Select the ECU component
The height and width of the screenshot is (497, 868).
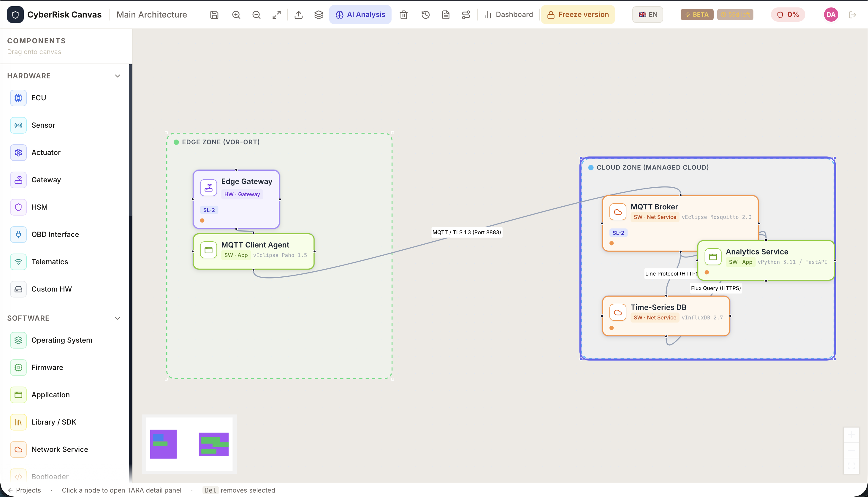64,98
